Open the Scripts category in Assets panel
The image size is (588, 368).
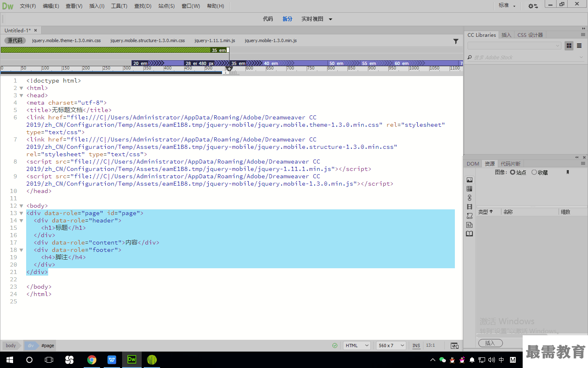pos(470,216)
